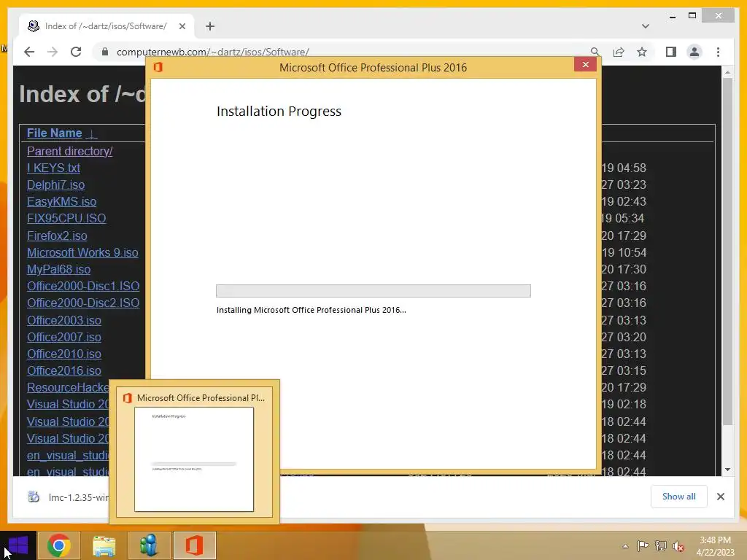This screenshot has height=560, width=747.
Task: Click the Chrome forward arrow
Action: click(53, 52)
